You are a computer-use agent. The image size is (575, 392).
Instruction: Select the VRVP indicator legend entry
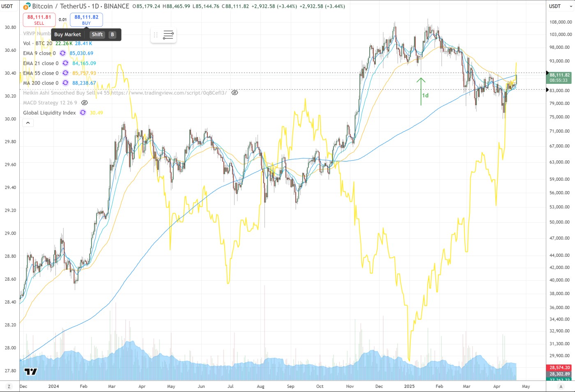37,34
